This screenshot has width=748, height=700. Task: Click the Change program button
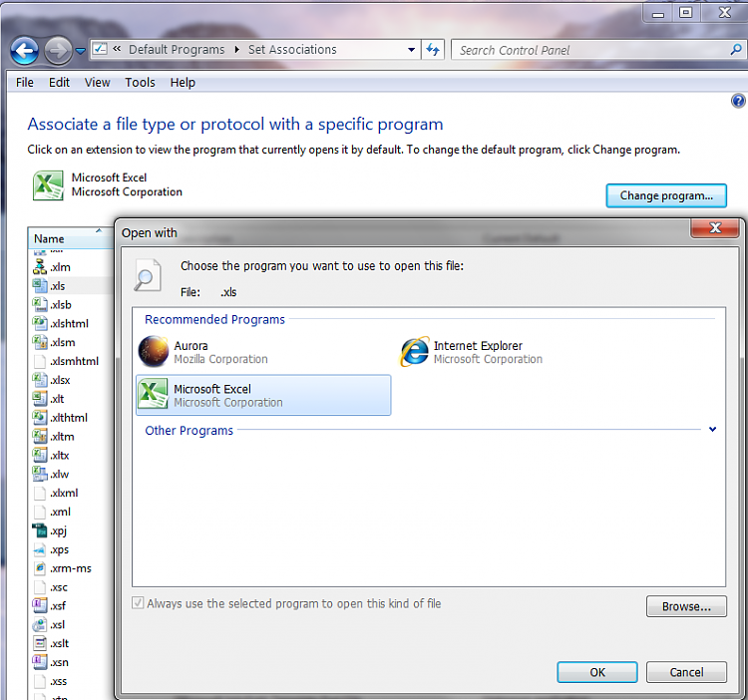666,195
